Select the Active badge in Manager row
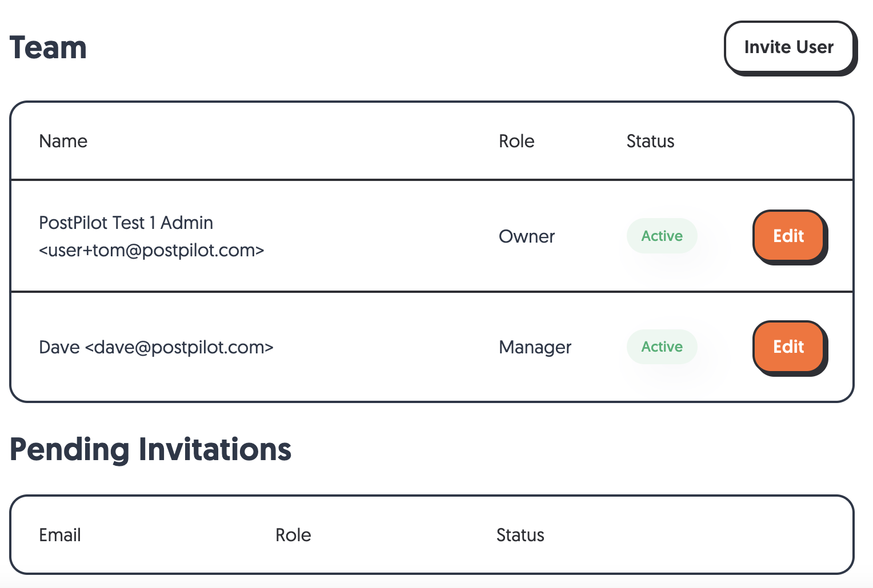The height and width of the screenshot is (588, 873). [662, 347]
